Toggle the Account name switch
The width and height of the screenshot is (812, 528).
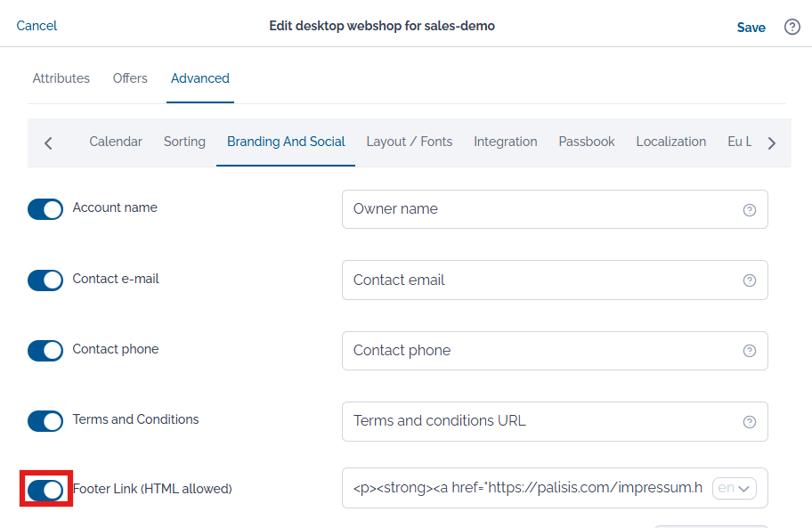tap(45, 209)
